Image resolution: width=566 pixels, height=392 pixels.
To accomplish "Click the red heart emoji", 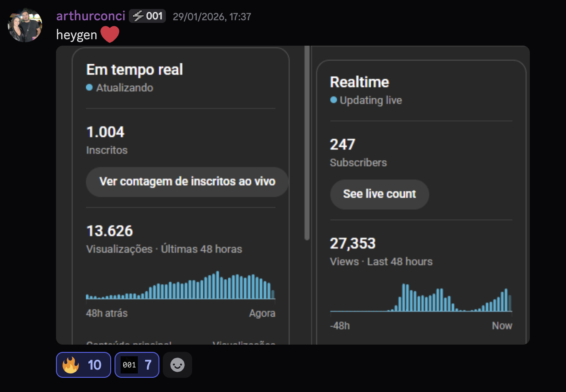I will (110, 34).
